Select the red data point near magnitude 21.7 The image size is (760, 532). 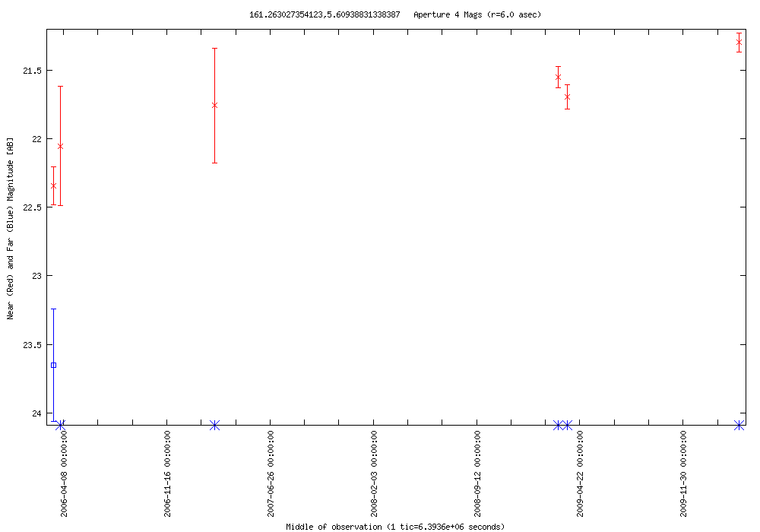tap(567, 97)
